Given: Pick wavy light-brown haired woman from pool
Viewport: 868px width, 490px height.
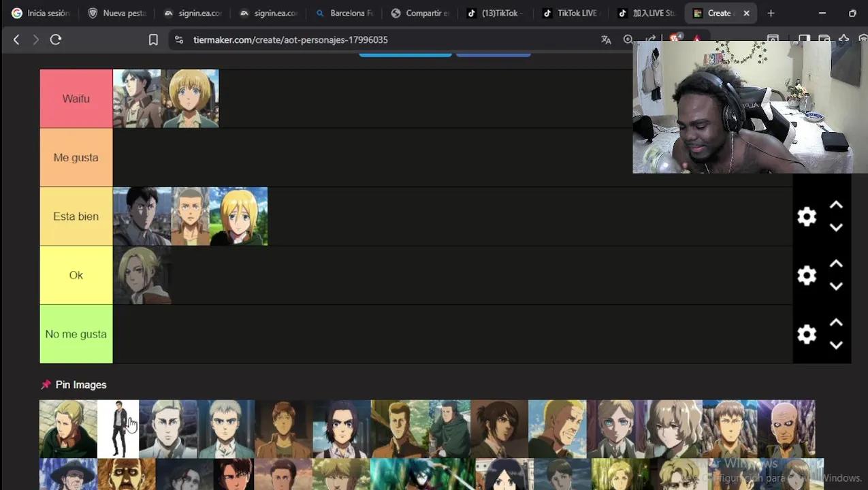Looking at the screenshot, I should (674, 429).
